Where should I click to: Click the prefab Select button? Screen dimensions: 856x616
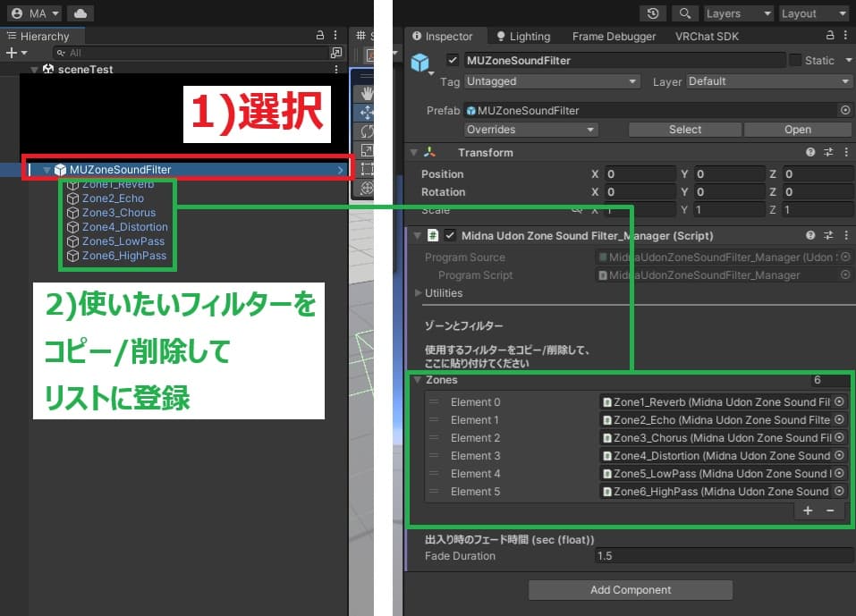(x=685, y=130)
